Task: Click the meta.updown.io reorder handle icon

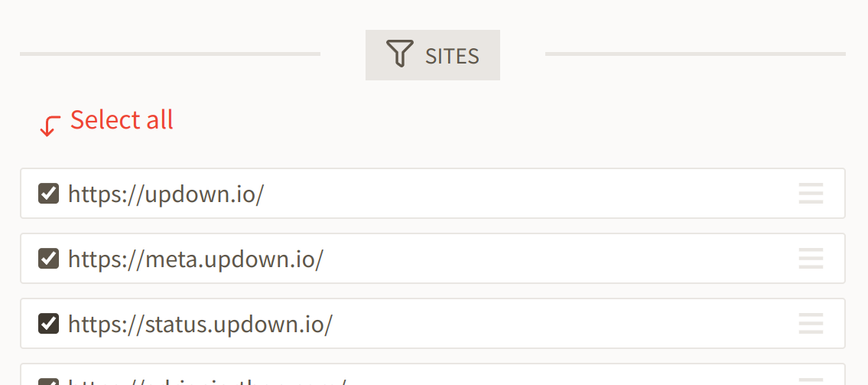Action: [811, 259]
